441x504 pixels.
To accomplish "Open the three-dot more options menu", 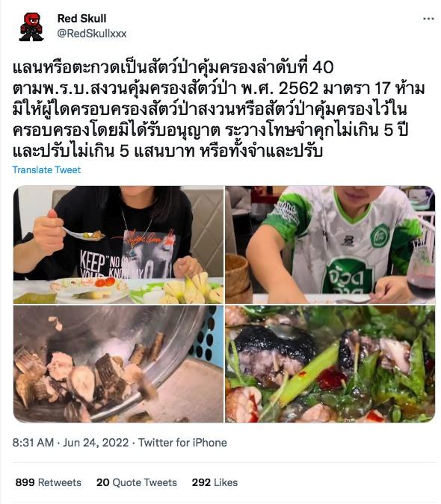I will 428,19.
